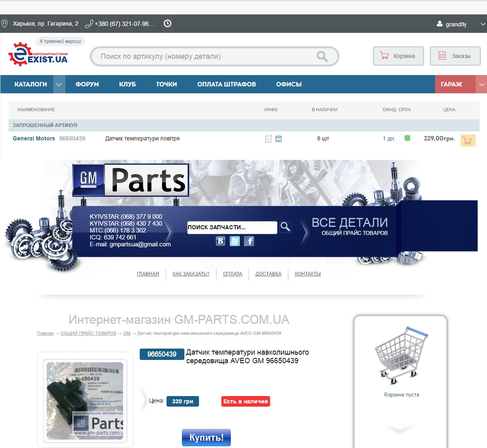Click the В НАЛИЧИИ column header
Viewport: 487px width, 448px height.
point(325,110)
